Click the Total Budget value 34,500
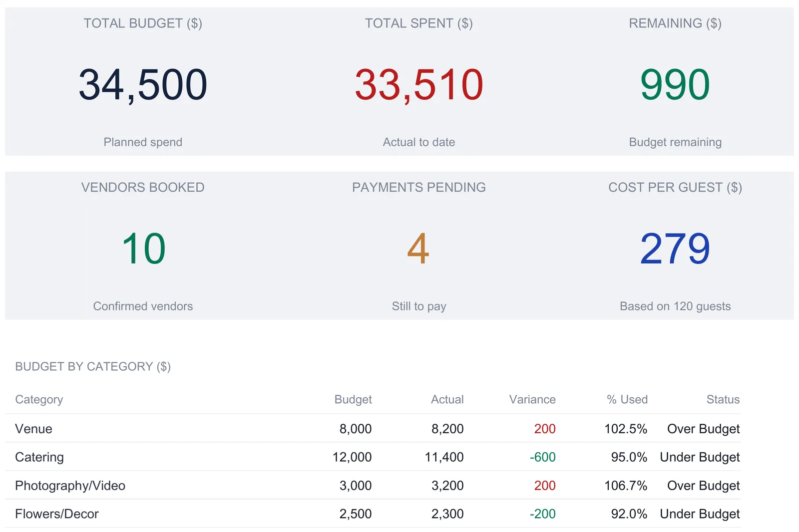799x532 pixels. pyautogui.click(x=143, y=85)
